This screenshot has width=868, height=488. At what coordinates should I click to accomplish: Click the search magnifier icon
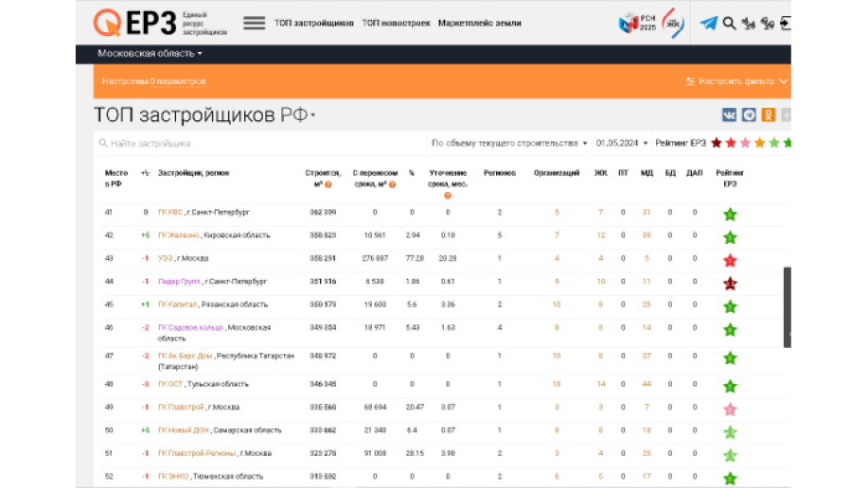[729, 23]
